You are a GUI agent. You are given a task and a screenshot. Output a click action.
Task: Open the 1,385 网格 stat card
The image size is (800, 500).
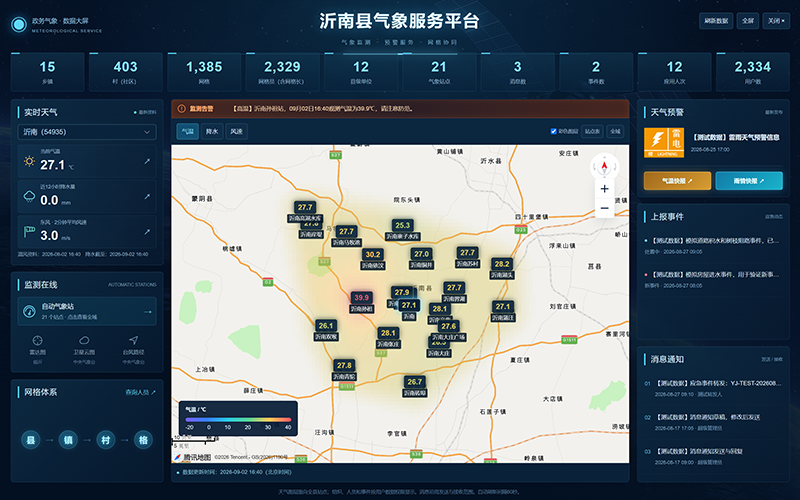204,72
